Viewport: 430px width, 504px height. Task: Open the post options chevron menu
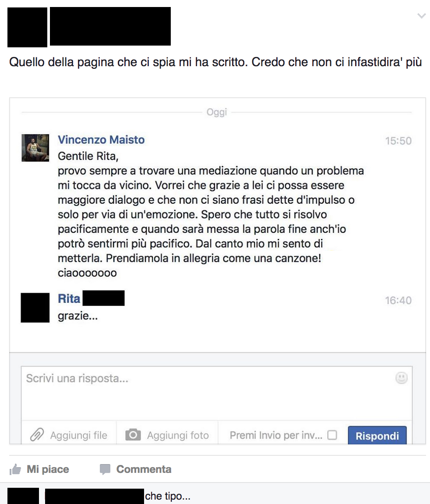click(421, 16)
